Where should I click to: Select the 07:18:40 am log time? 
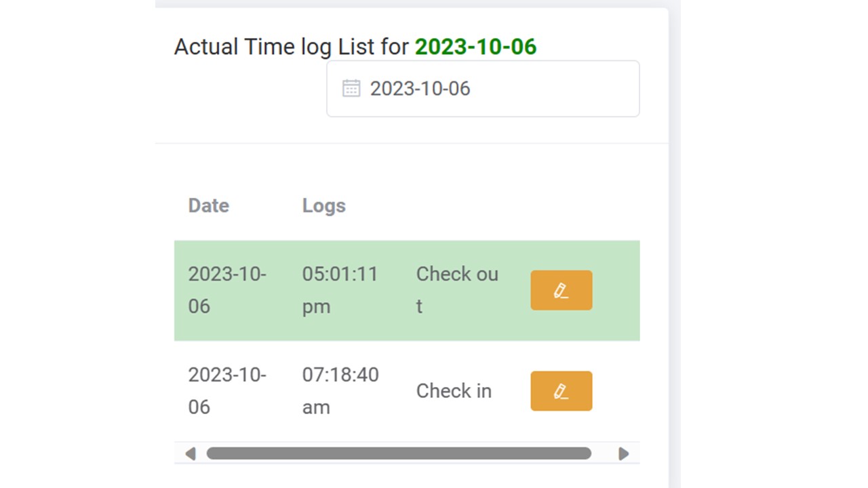pyautogui.click(x=340, y=391)
